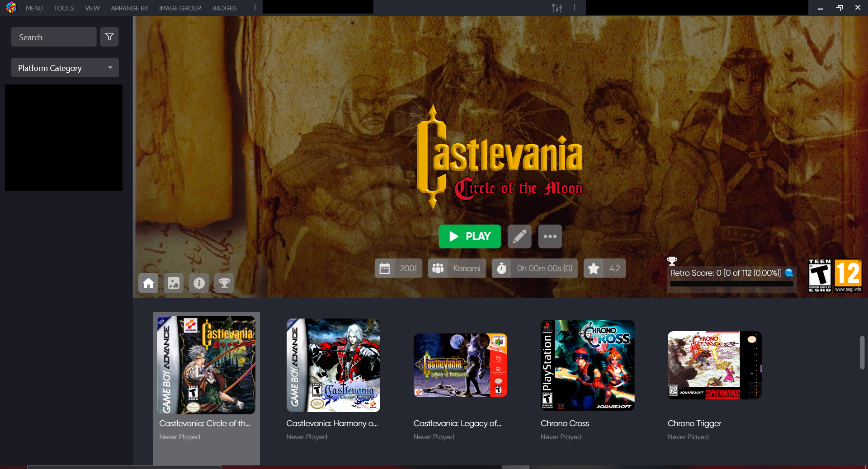
Task: Click Never Played under Chrono Cross
Action: pyautogui.click(x=561, y=437)
